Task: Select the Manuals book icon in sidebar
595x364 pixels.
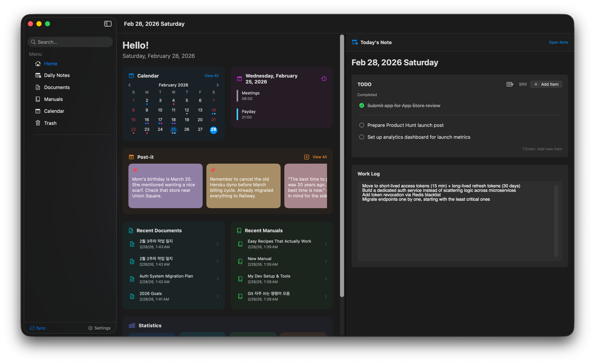Action: coord(38,99)
